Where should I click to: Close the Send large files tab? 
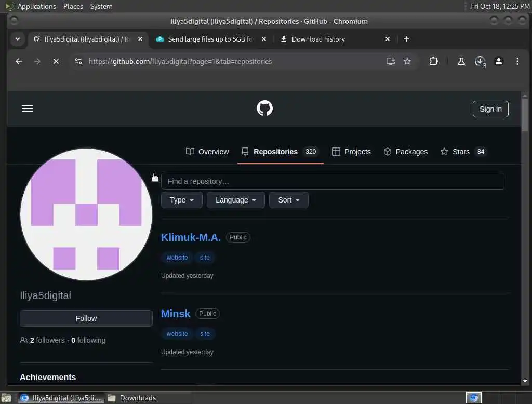pyautogui.click(x=264, y=39)
